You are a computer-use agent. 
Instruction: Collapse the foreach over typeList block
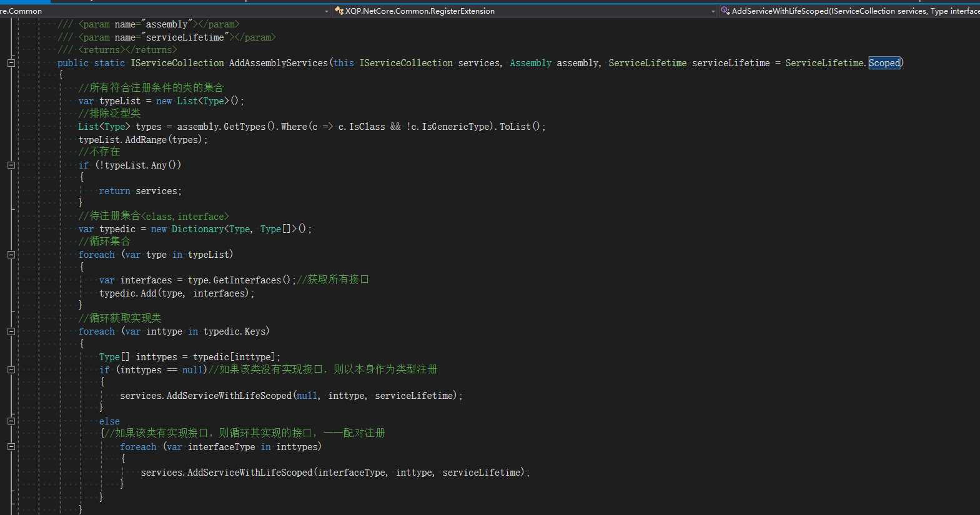coord(11,255)
